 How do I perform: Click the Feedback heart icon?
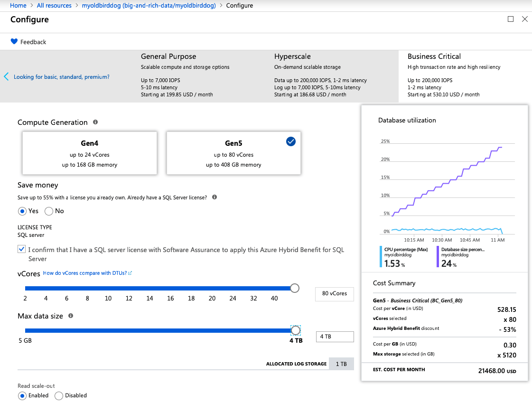pyautogui.click(x=14, y=41)
